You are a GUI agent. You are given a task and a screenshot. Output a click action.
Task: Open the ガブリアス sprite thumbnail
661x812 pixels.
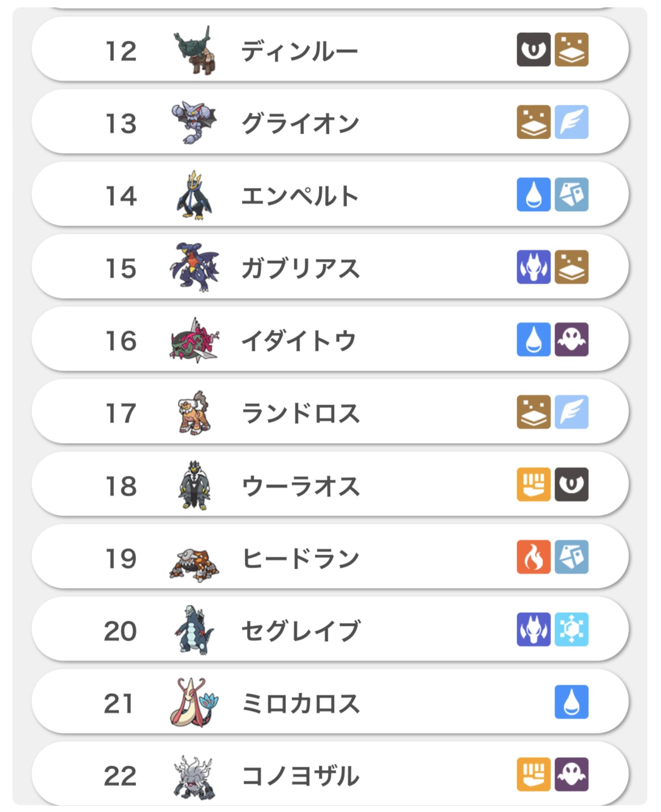(195, 268)
